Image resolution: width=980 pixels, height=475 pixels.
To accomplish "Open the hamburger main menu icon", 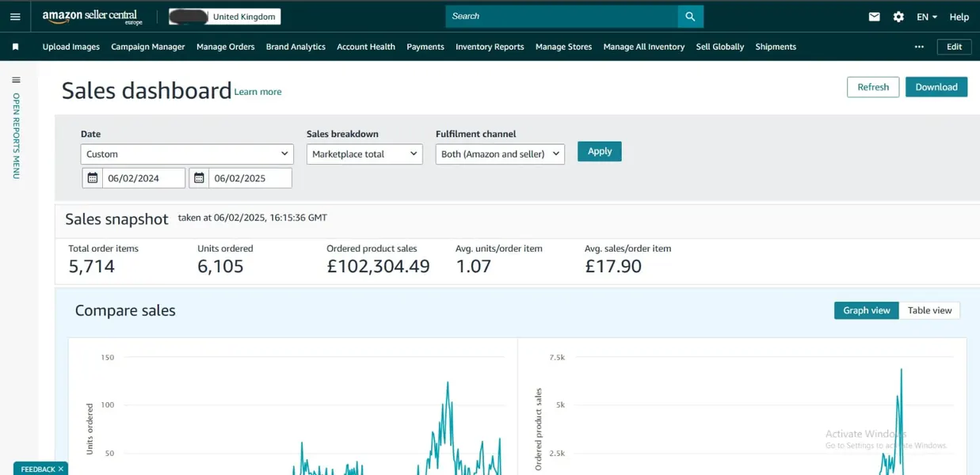I will tap(15, 17).
